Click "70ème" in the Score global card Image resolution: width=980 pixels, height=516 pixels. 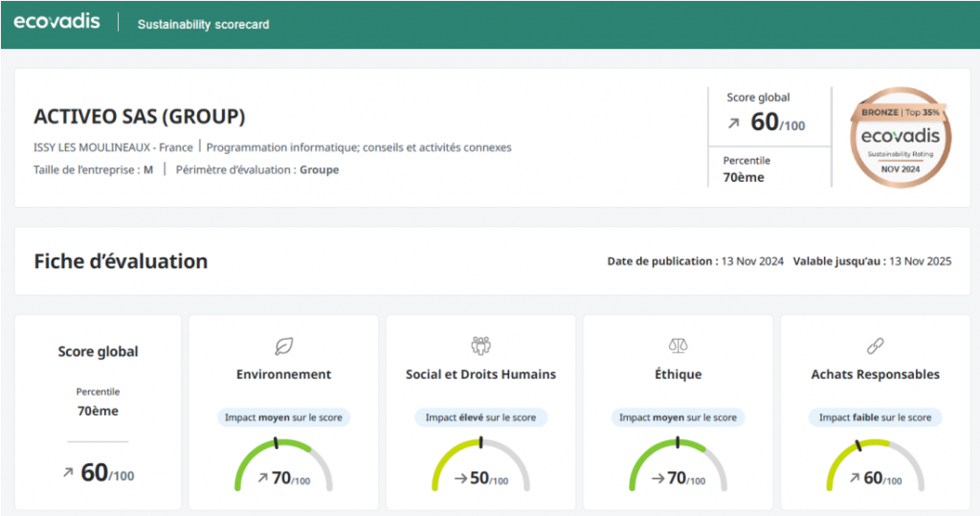tap(99, 411)
